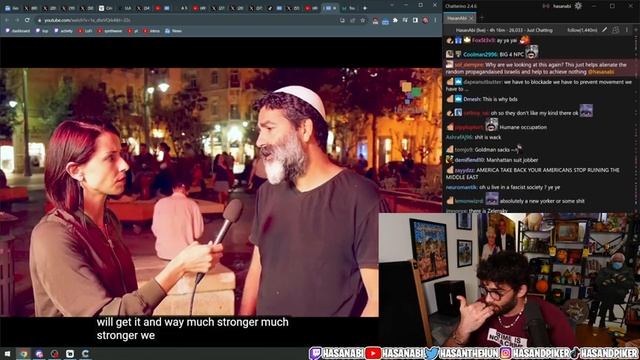This screenshot has height=360, width=640.
Task: Add a new Chatterino tab with plus
Action: (x=482, y=18)
